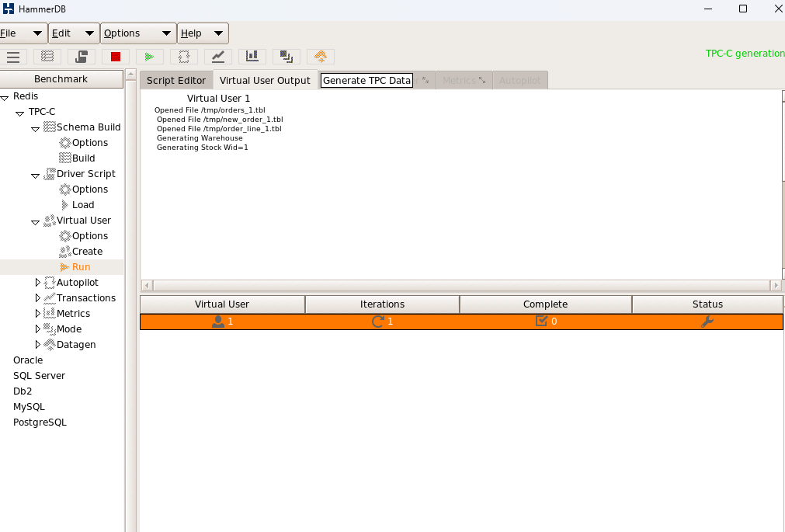Click the hamburger menu toolbar icon
The width and height of the screenshot is (785, 532).
[13, 56]
